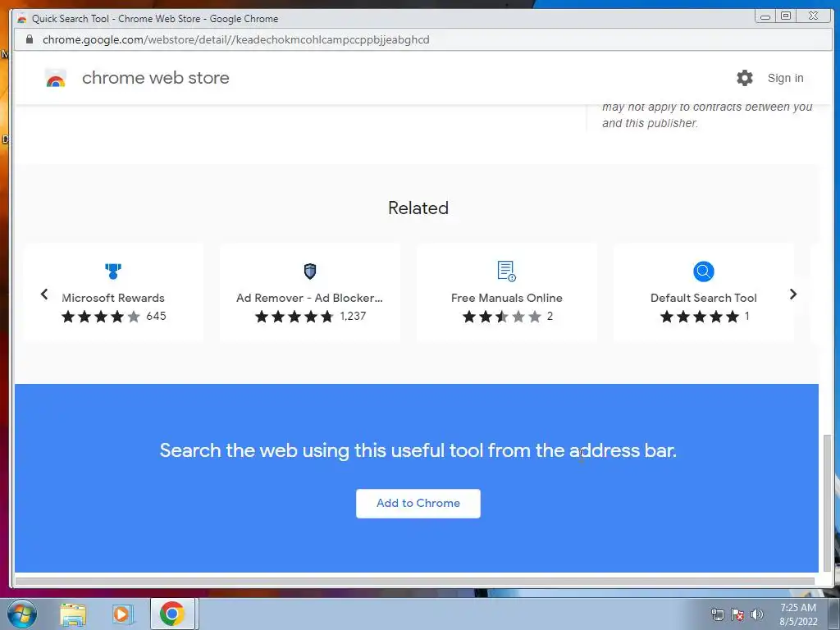Open Windows Media Player from the taskbar
Screen dimensions: 840x630
(x=123, y=614)
